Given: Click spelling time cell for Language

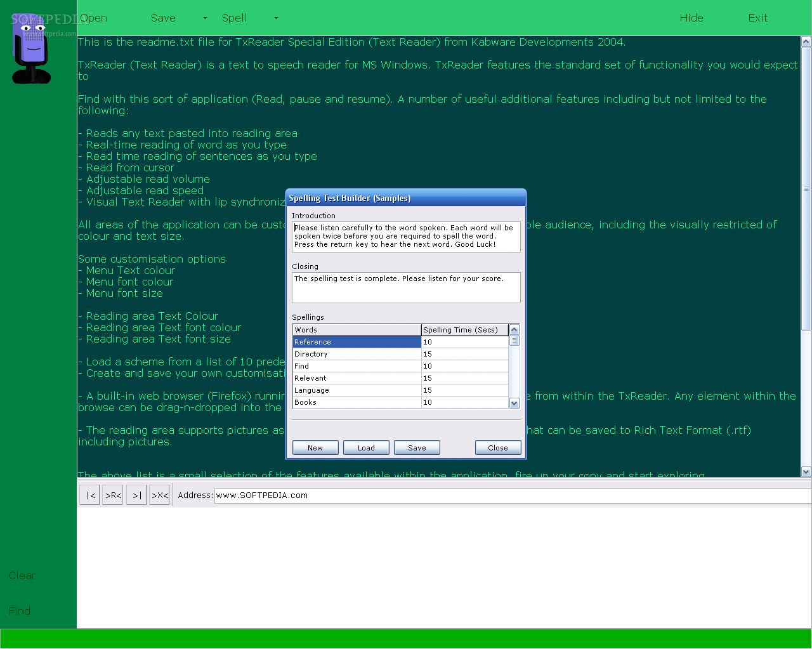Looking at the screenshot, I should [465, 390].
